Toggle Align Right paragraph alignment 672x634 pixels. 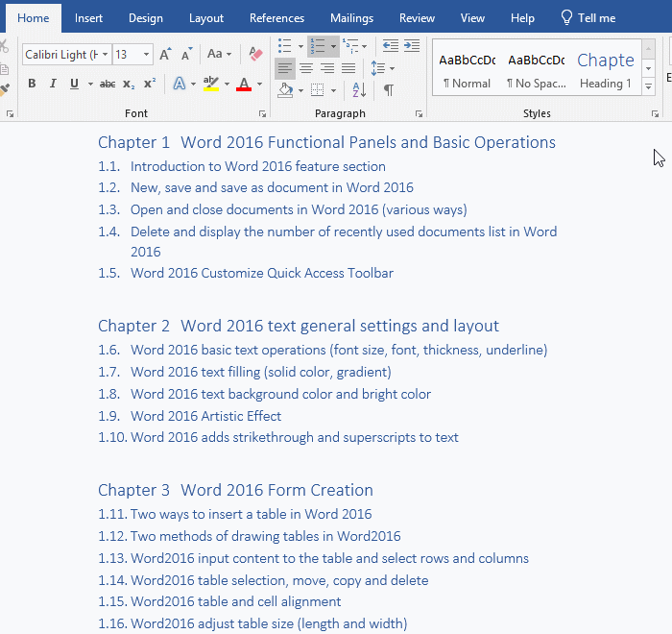[327, 68]
